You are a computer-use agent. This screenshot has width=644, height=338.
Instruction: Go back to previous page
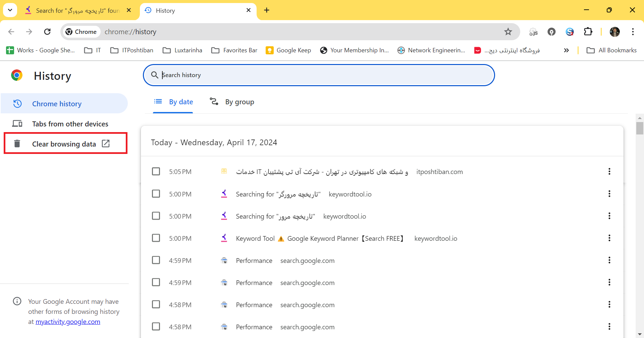(11, 32)
